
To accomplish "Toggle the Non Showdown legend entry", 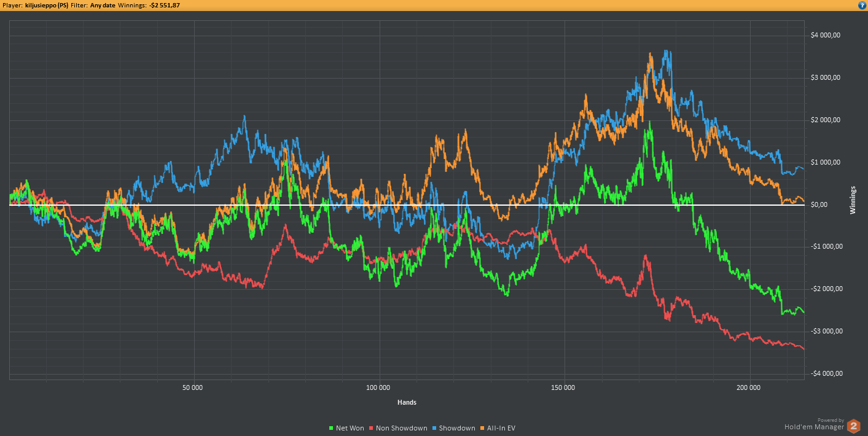I will point(398,428).
